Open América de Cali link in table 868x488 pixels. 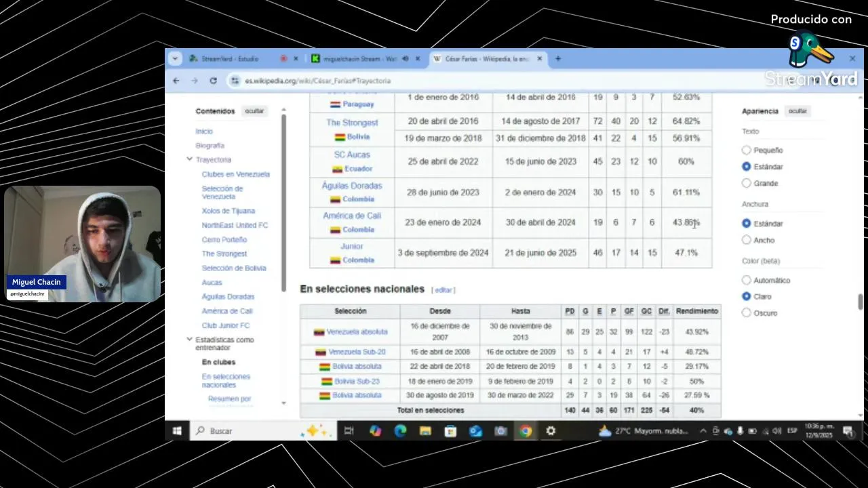[352, 216]
